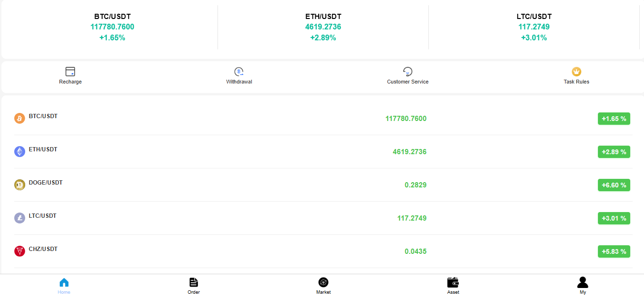Click the CHZ coin icon

(19, 251)
